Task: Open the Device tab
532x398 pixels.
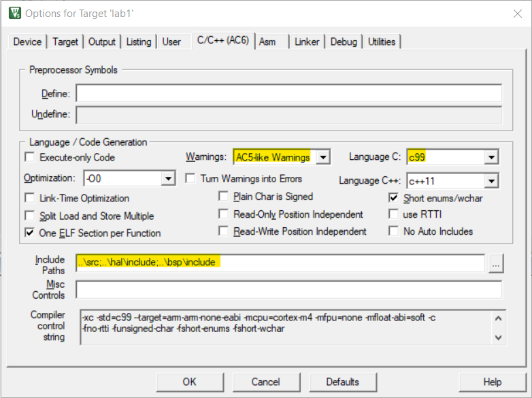Action: [28, 42]
